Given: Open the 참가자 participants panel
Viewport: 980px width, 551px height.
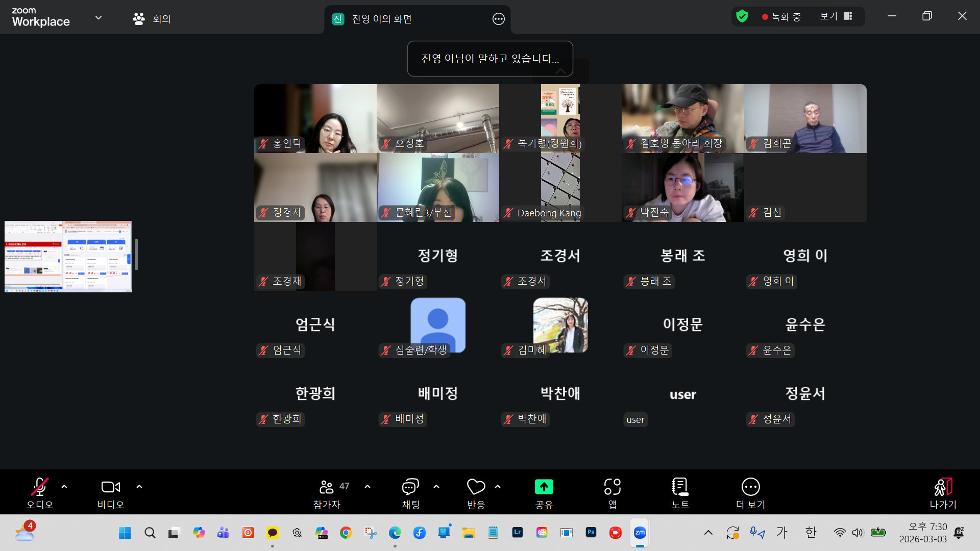Looking at the screenshot, I should click(x=327, y=487).
